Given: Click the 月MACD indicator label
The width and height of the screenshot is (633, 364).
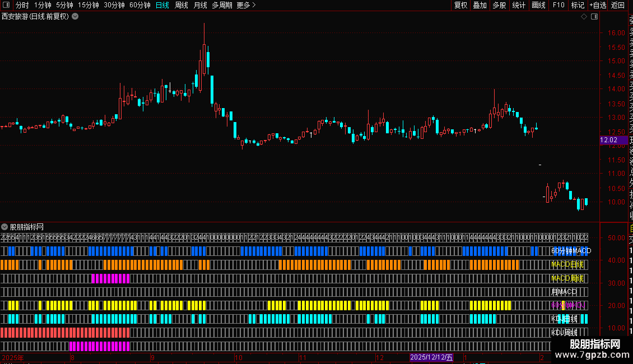Looking at the screenshot, I should click(x=564, y=292).
